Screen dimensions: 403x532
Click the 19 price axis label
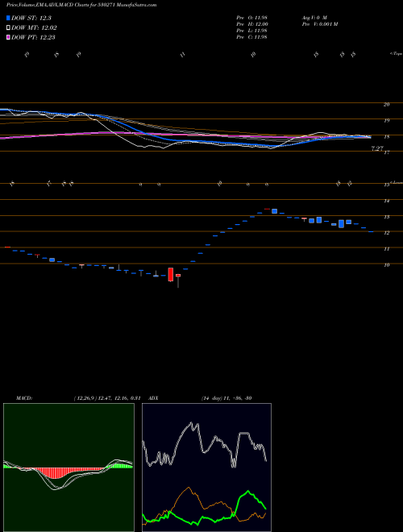pos(386,120)
